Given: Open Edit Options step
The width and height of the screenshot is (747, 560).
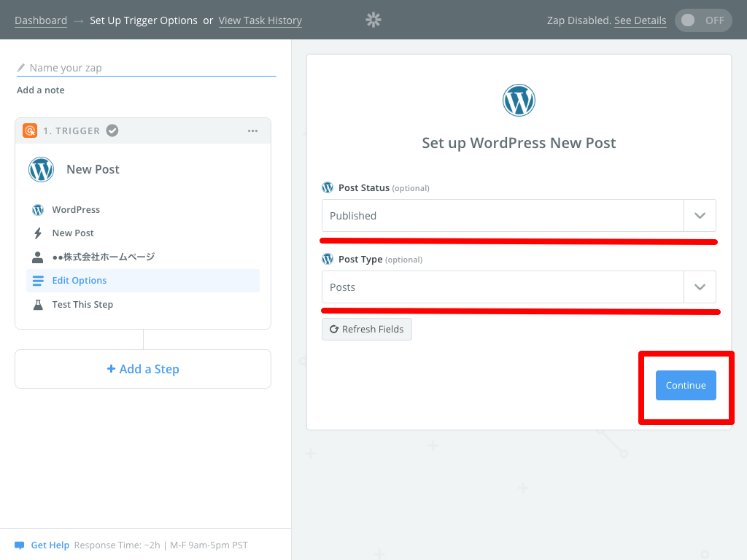Looking at the screenshot, I should click(143, 281).
